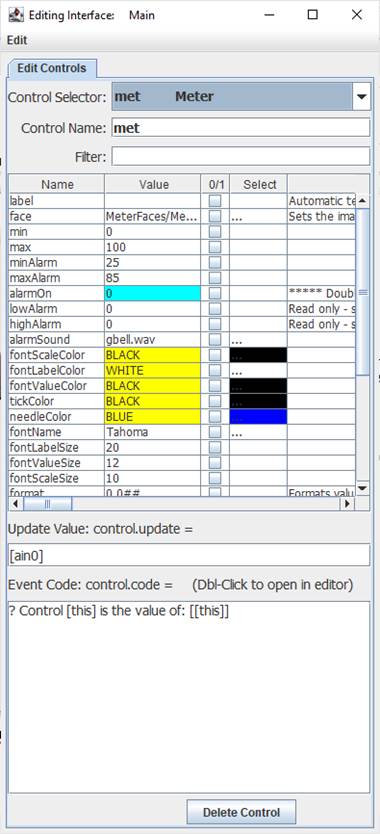
Task: Click the Name column header
Action: point(57,184)
